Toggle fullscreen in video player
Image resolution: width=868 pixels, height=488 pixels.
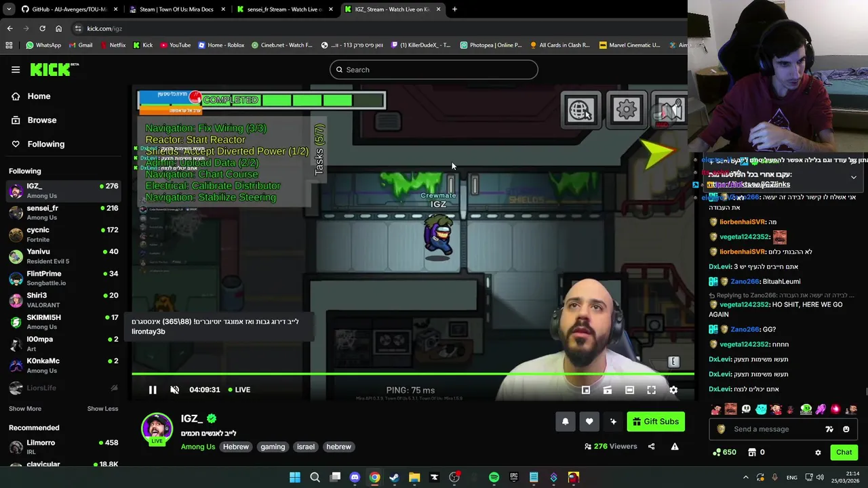point(651,390)
